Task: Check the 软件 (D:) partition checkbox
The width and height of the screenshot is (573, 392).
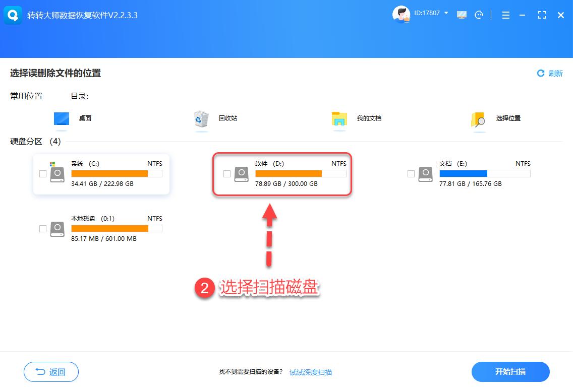Action: [x=227, y=174]
